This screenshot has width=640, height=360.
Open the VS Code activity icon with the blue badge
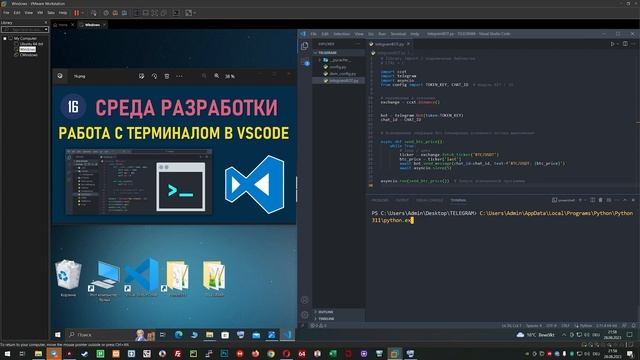click(x=306, y=62)
